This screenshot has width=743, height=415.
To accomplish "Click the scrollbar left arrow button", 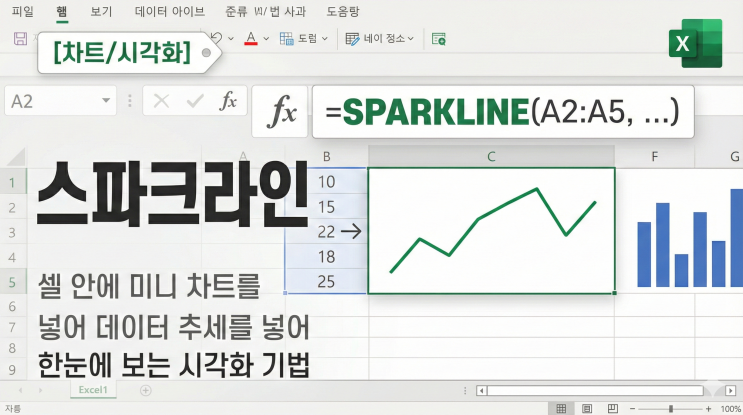I will click(x=482, y=391).
